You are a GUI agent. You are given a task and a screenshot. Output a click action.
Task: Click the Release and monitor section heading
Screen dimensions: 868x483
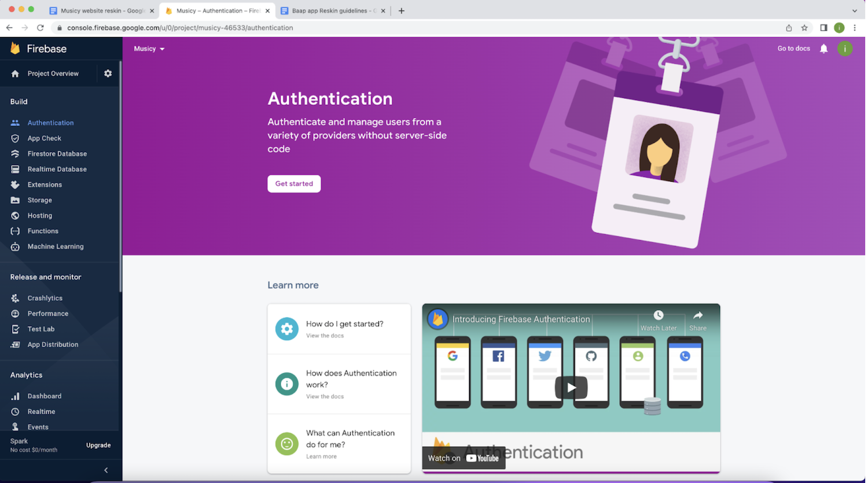pyautogui.click(x=46, y=277)
